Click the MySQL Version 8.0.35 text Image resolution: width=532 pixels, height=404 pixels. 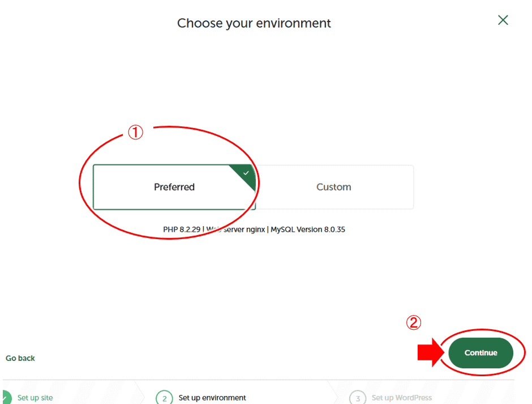(307, 229)
